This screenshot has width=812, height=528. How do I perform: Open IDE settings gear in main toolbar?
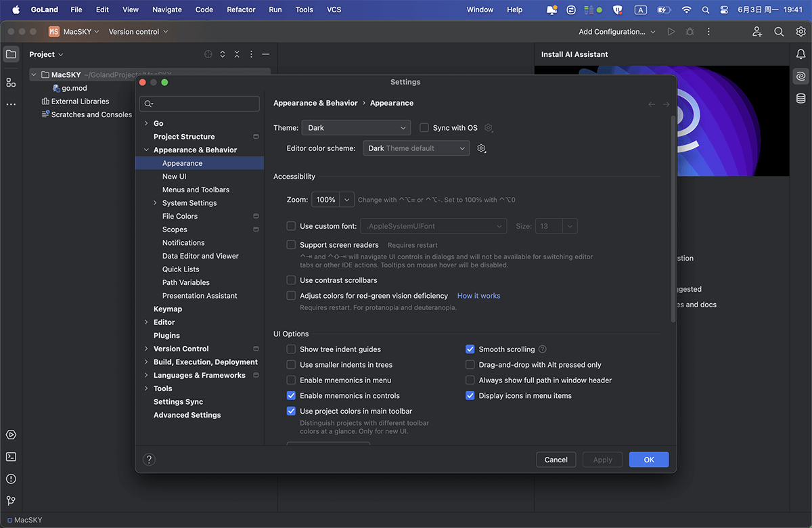point(801,32)
